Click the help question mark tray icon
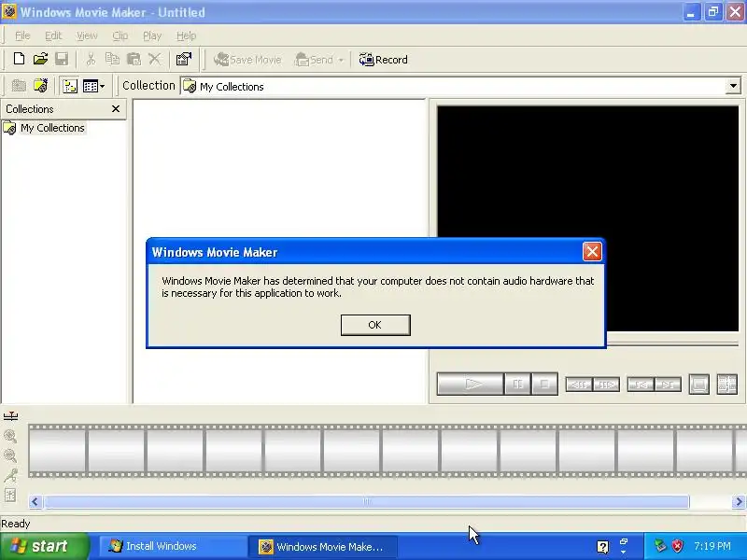The width and height of the screenshot is (747, 560). tap(602, 547)
